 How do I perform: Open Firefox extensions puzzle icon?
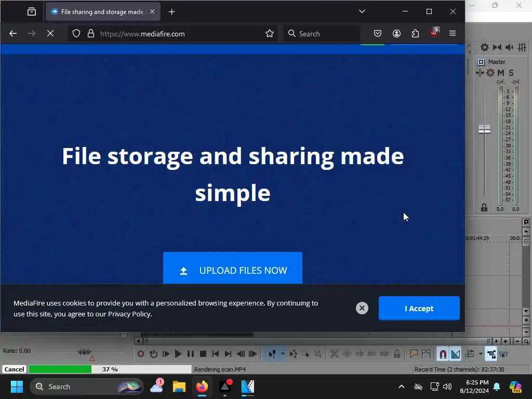pyautogui.click(x=415, y=34)
